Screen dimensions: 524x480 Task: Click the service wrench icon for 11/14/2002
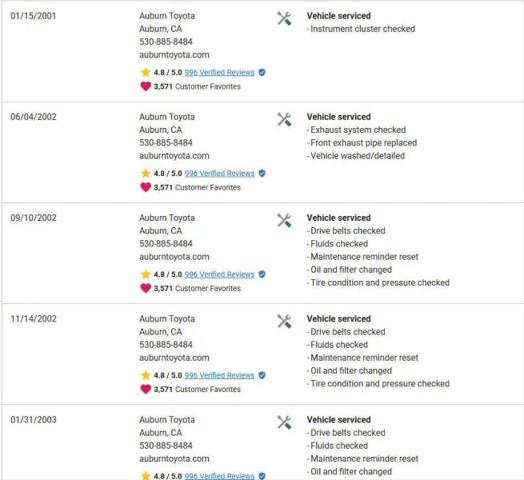coord(284,321)
